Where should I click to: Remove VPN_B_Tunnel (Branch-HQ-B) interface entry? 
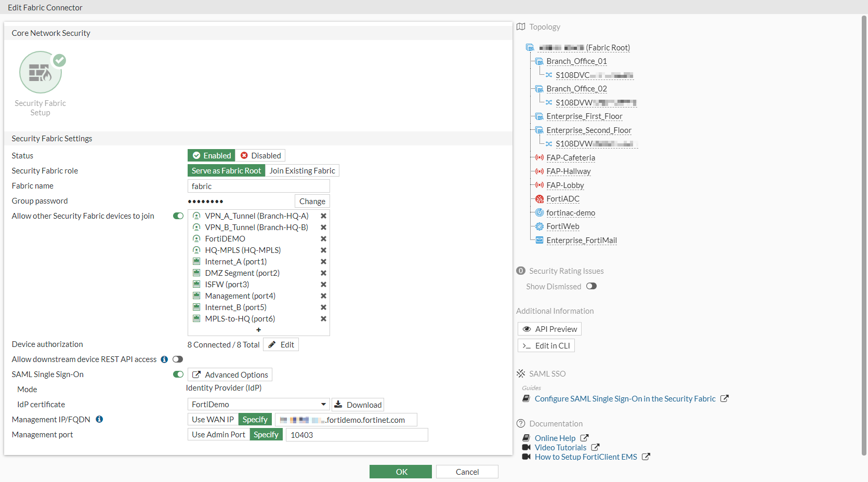(323, 227)
